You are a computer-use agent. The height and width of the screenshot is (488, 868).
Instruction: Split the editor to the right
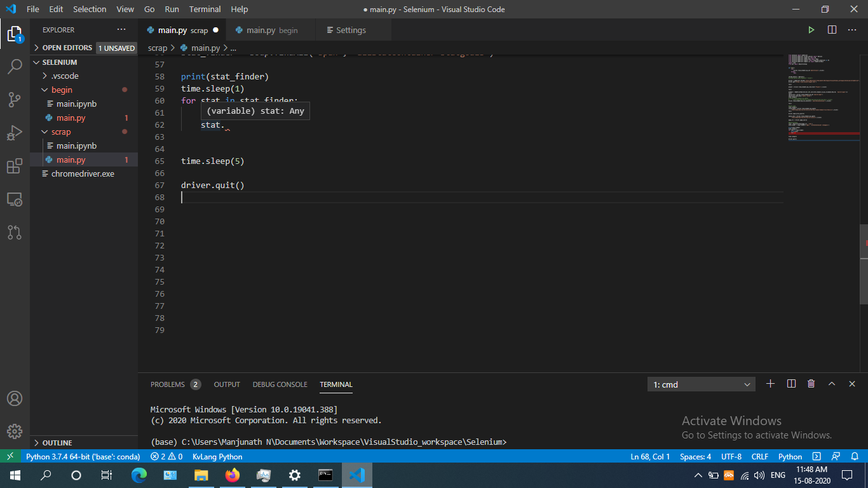tap(832, 29)
